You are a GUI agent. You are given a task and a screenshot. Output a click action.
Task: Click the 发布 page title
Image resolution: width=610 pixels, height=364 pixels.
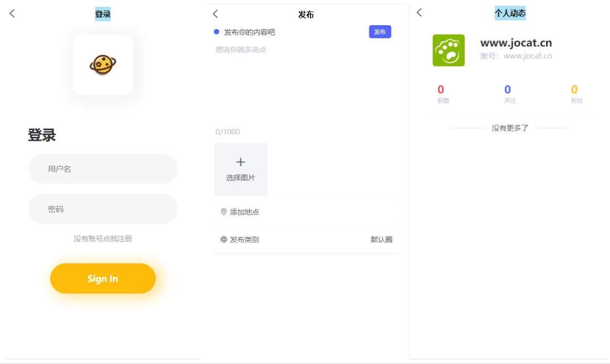(306, 15)
